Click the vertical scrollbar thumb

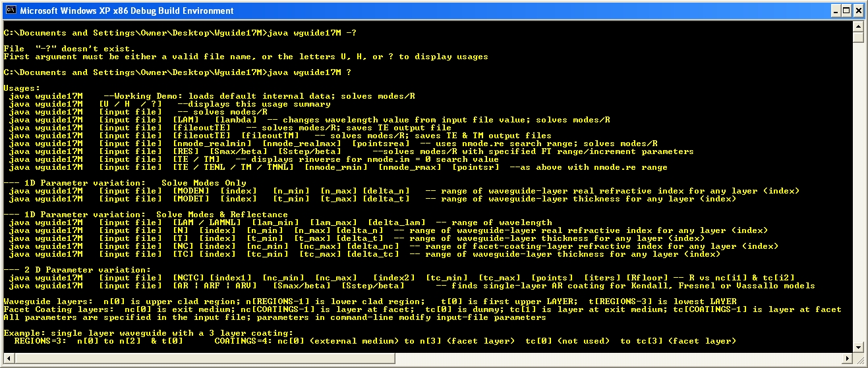(858, 38)
